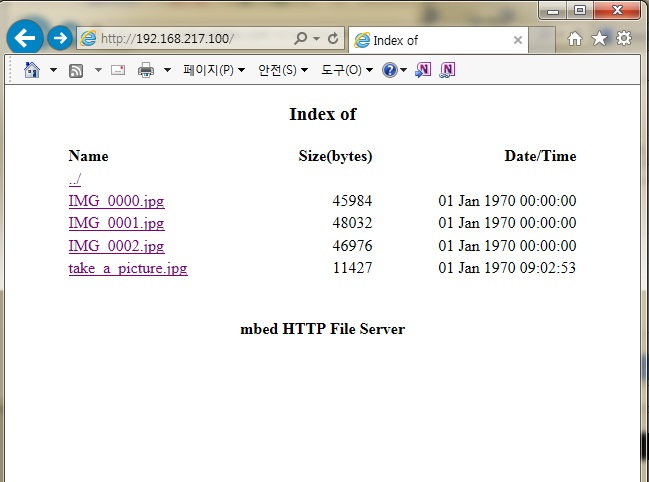
Task: Go forward with the Forward arrow button
Action: click(60, 38)
